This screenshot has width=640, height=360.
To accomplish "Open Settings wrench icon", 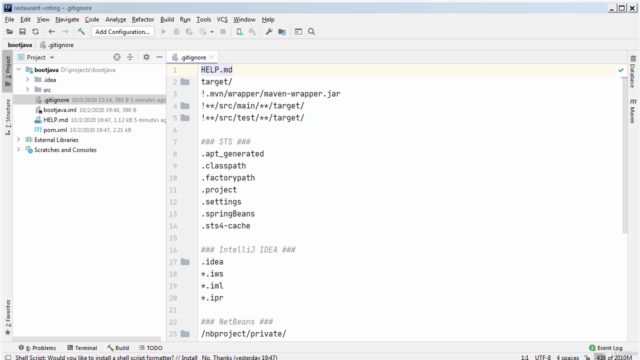I will click(269, 32).
